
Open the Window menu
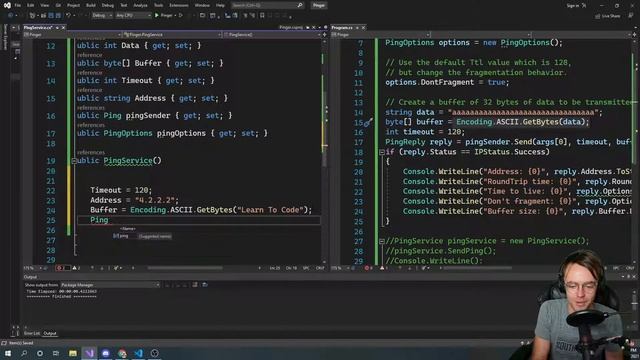pos(202,5)
